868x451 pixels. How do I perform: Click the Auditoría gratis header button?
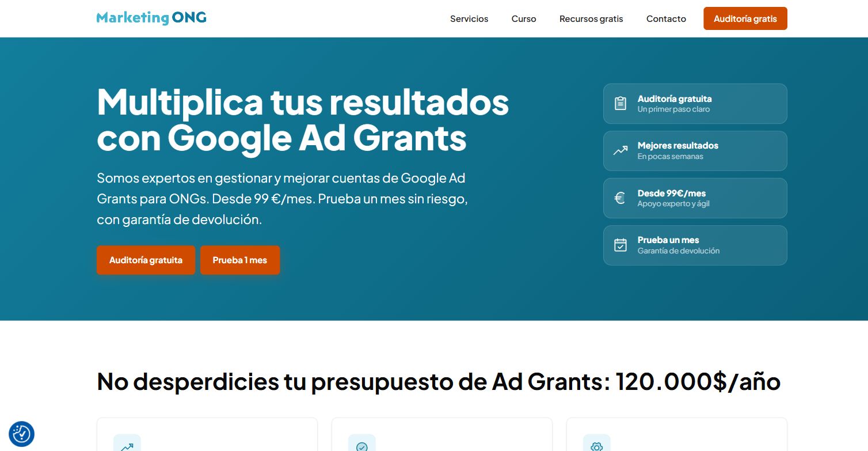[745, 18]
